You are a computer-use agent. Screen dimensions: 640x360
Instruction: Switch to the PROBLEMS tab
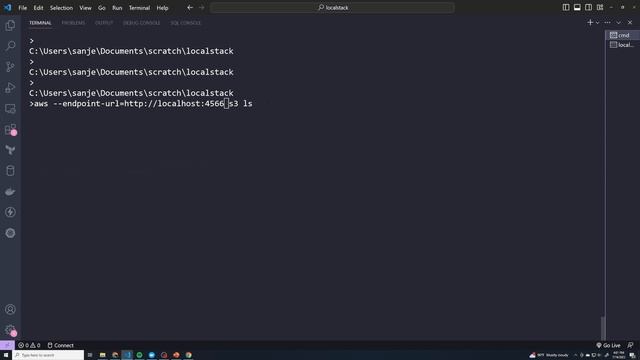point(73,23)
